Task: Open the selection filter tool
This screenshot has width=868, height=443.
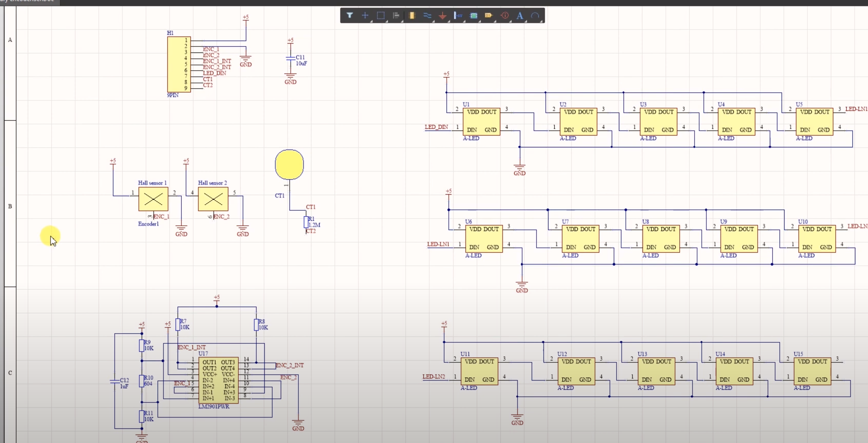Action: pyautogui.click(x=349, y=15)
